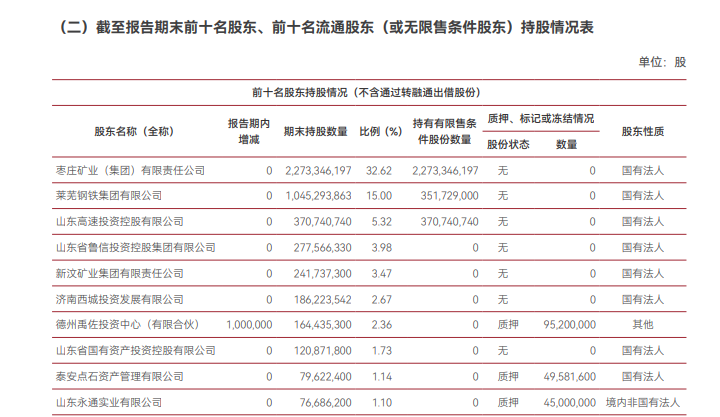
Task: Click pledged quantity 95,200,000
Action: point(569,325)
